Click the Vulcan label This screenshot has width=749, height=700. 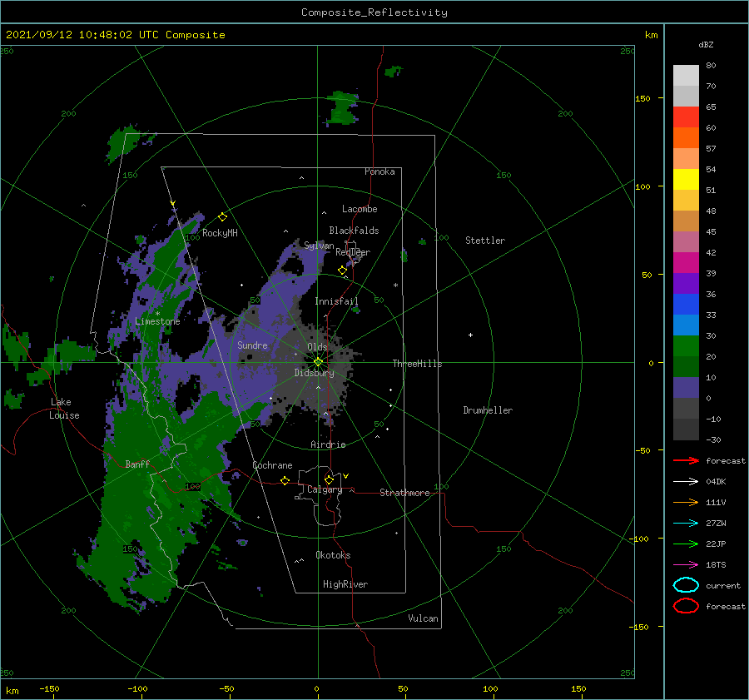(x=423, y=618)
